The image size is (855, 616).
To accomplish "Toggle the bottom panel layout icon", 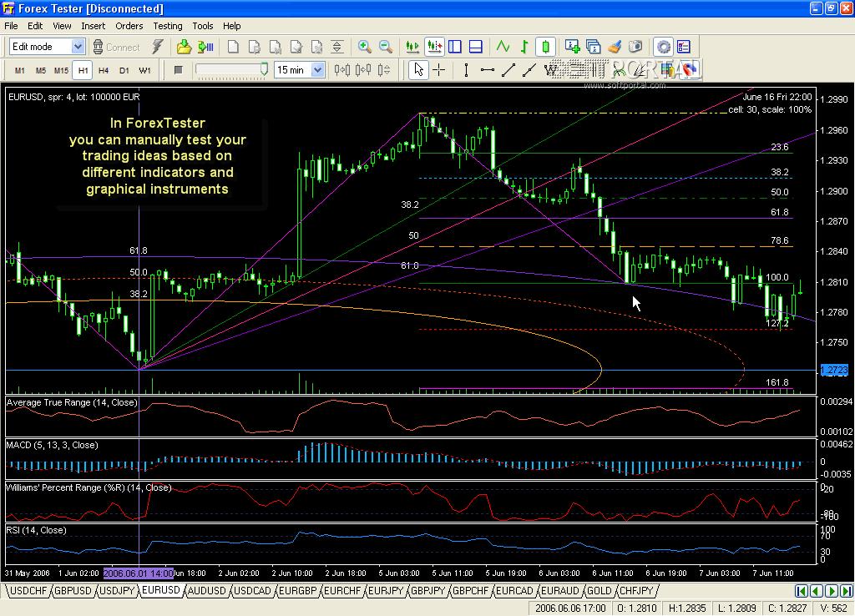I will (x=475, y=47).
